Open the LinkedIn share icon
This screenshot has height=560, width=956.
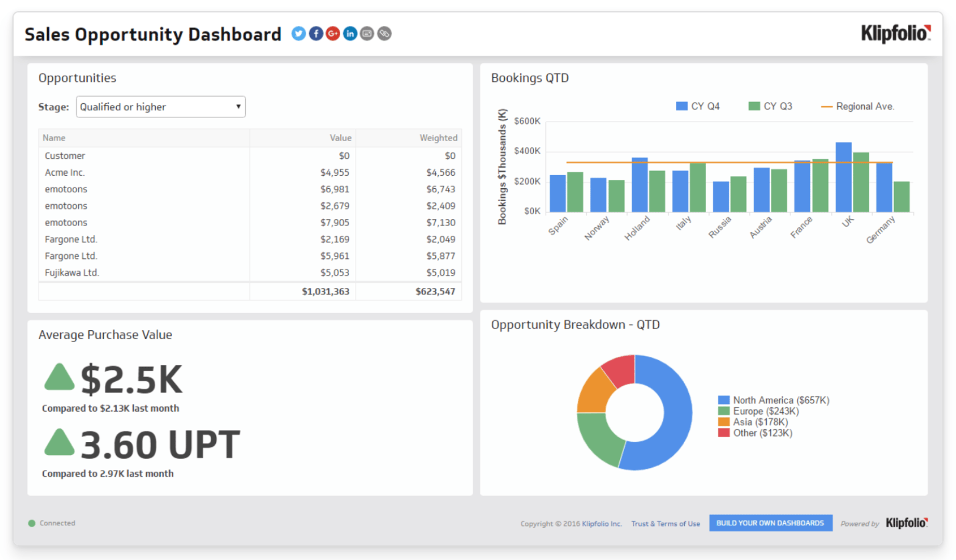(350, 34)
